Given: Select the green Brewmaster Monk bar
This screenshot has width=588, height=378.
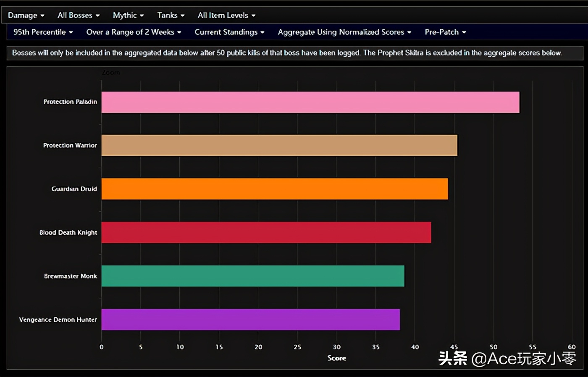Looking at the screenshot, I should (253, 276).
